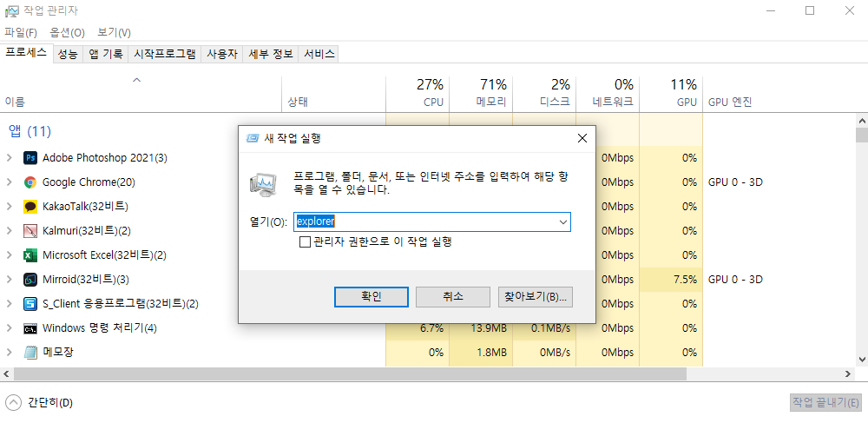Click the run dialog monitor icon

[262, 185]
